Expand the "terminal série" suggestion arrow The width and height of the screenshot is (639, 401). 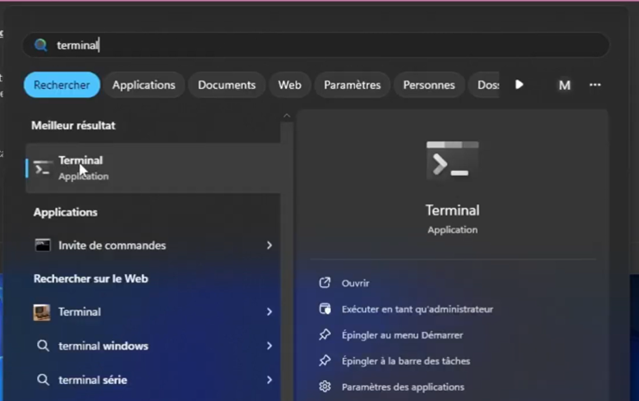(269, 380)
